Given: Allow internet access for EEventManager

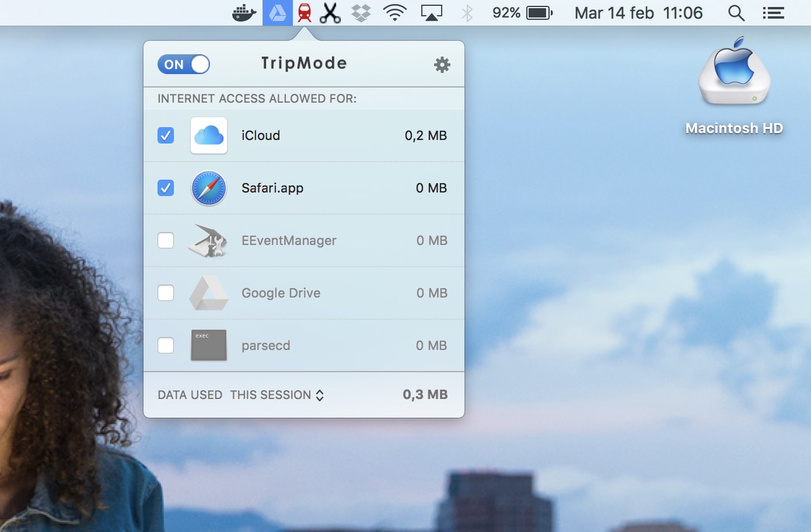Looking at the screenshot, I should [x=166, y=240].
